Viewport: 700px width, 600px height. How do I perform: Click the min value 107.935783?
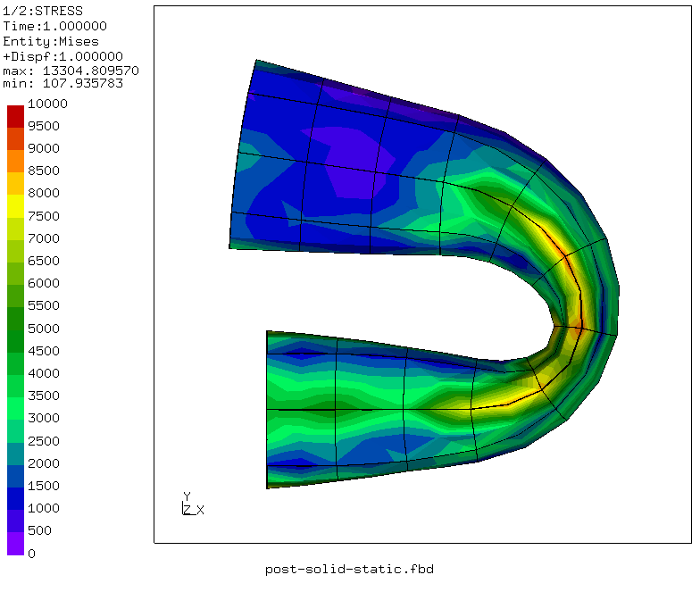coord(82,84)
